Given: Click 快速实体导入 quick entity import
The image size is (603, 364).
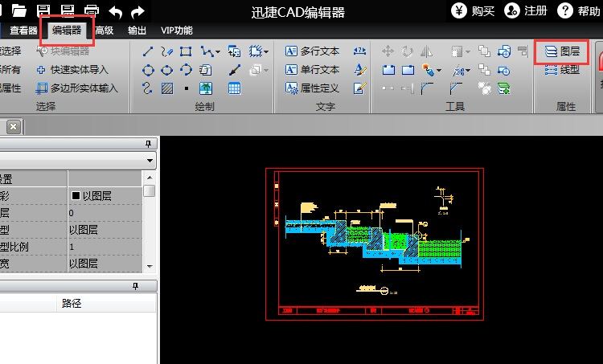Looking at the screenshot, I should click(x=72, y=70).
